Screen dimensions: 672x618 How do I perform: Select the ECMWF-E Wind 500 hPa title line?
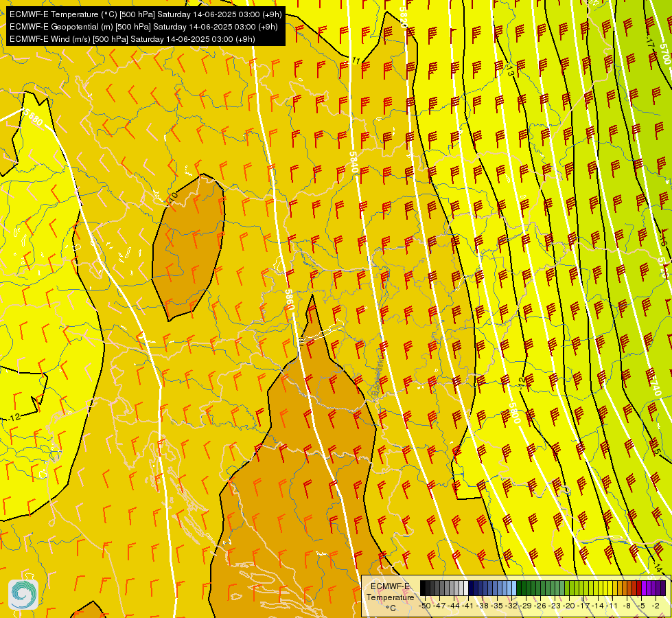tap(132, 39)
